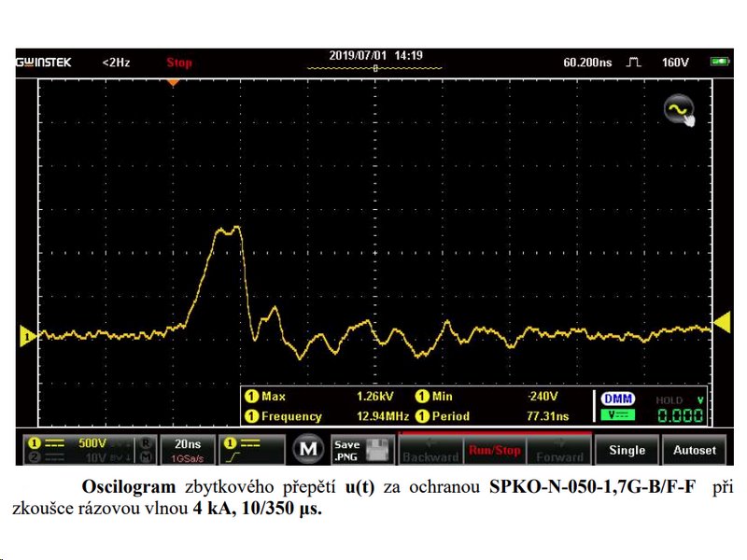Click the battery status icon
This screenshot has height=560, width=747.
[x=719, y=62]
